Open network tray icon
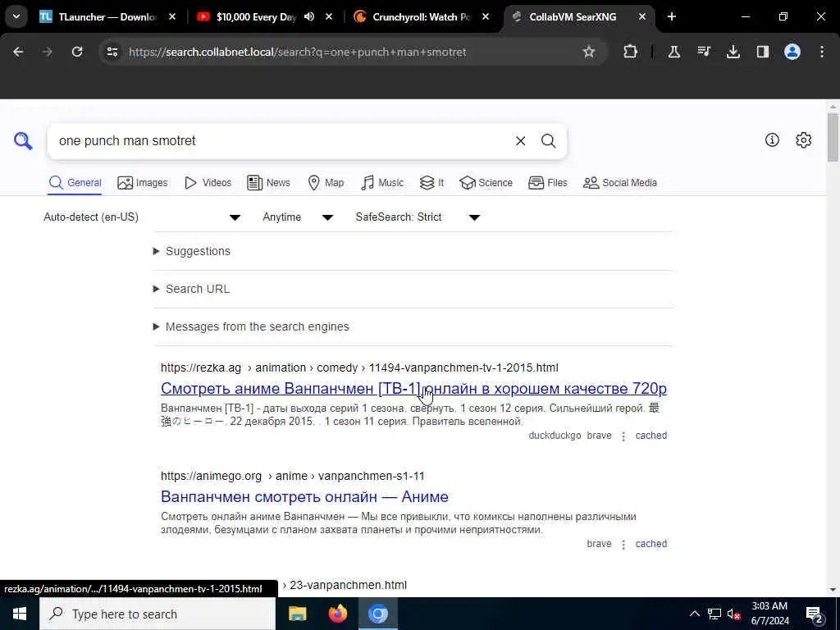This screenshot has height=630, width=840. (714, 614)
